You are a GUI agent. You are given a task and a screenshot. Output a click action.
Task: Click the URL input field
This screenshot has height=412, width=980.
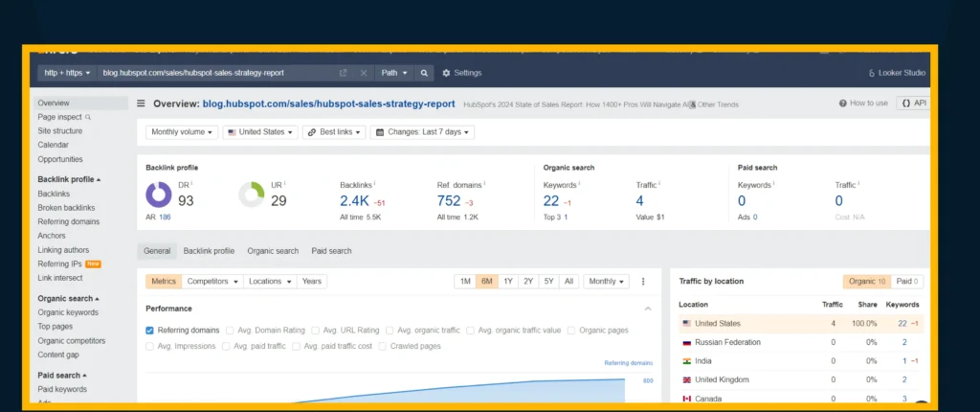215,73
